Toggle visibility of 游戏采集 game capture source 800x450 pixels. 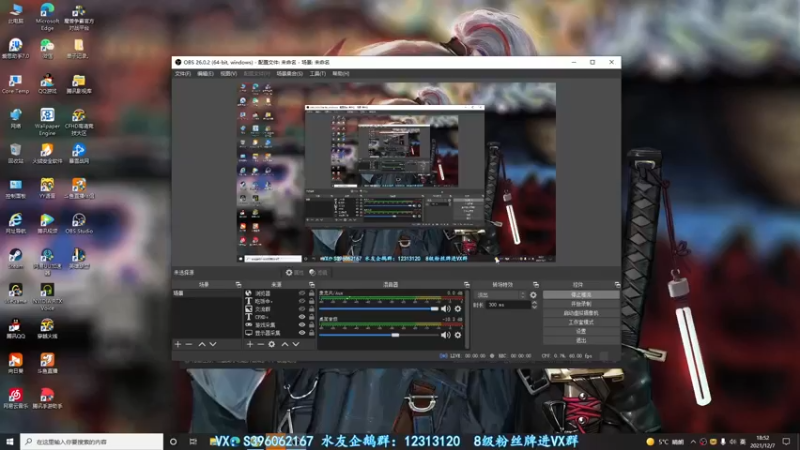coord(302,325)
